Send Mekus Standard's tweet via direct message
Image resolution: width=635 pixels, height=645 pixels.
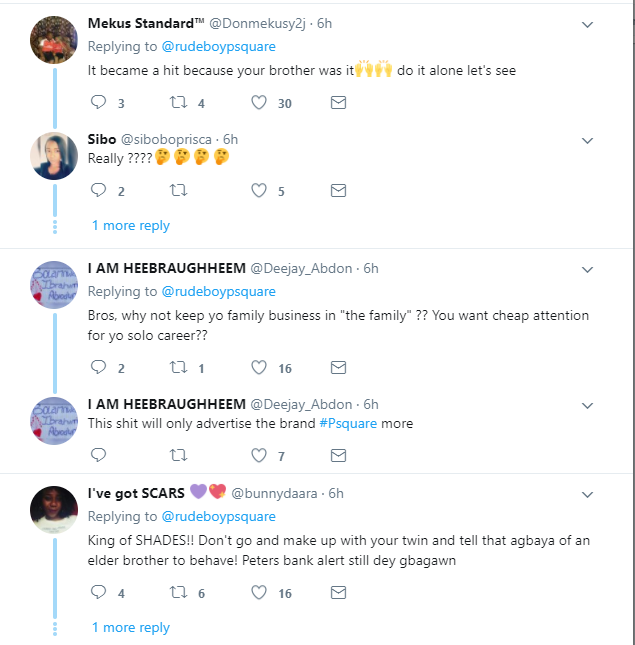pos(338,103)
